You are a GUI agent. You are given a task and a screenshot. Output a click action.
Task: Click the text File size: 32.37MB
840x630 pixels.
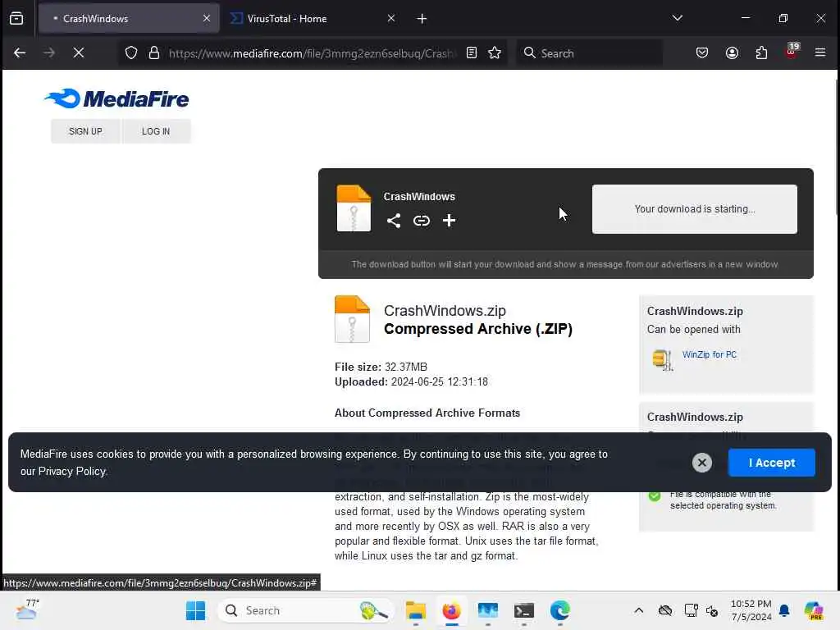(x=381, y=367)
